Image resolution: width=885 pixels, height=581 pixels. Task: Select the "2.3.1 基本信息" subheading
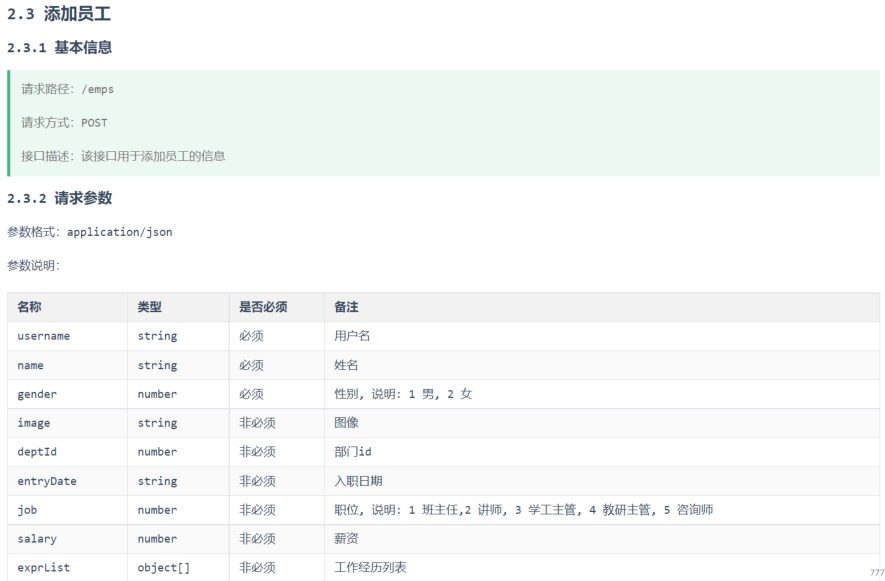[59, 47]
